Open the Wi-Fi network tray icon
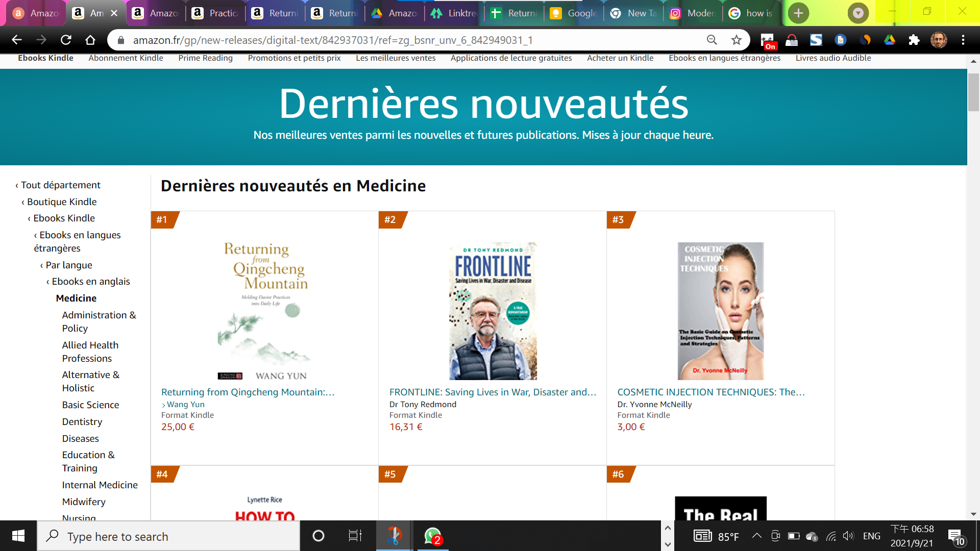 pos(830,536)
